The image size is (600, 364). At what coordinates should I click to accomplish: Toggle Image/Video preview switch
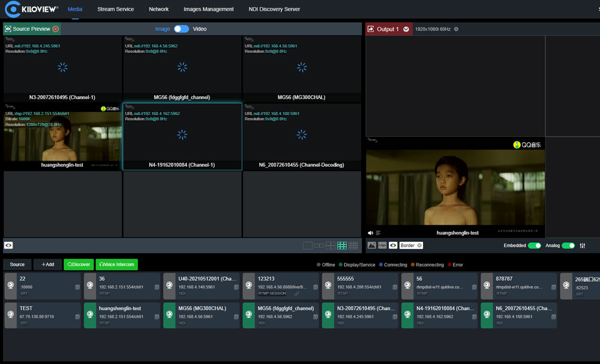click(x=181, y=29)
